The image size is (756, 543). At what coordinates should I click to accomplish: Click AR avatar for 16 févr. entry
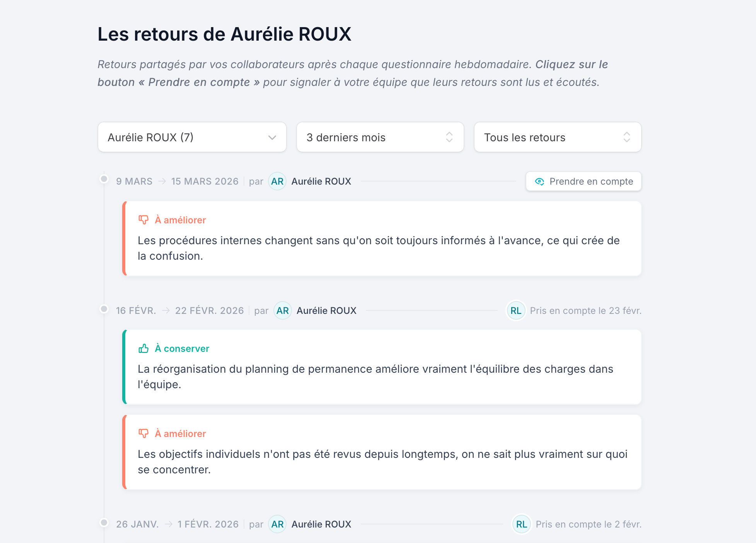(283, 311)
